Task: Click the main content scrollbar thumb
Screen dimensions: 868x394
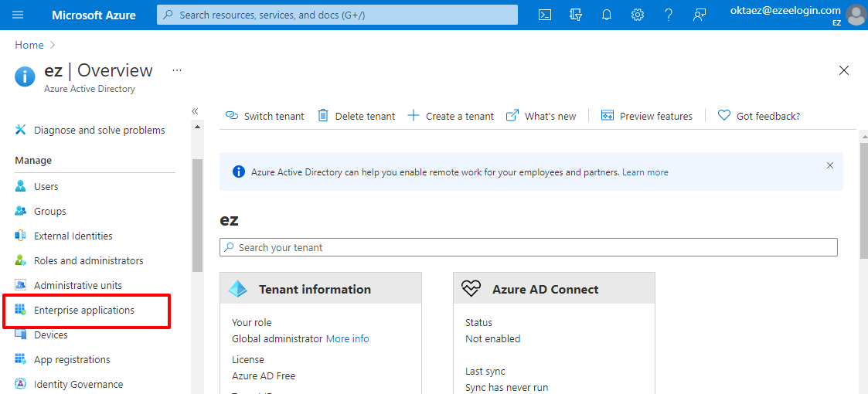Action: [x=863, y=200]
